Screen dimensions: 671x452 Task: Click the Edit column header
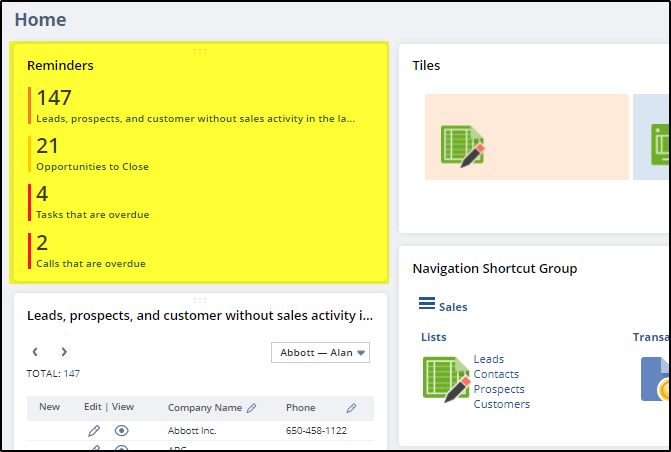pos(93,407)
